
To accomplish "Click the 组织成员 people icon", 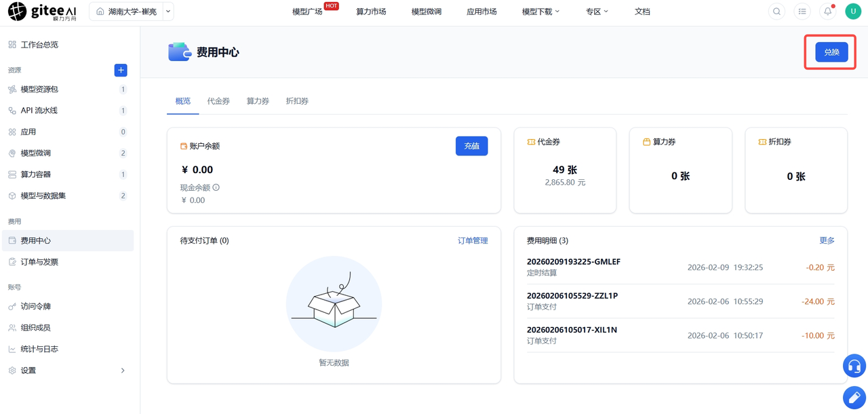I will coord(12,328).
